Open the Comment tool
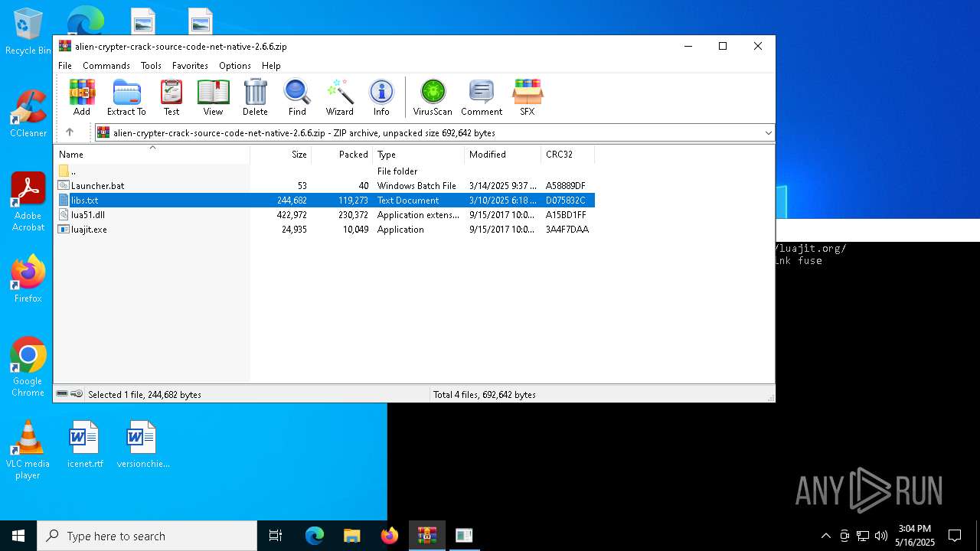The image size is (980, 551). (x=482, y=97)
